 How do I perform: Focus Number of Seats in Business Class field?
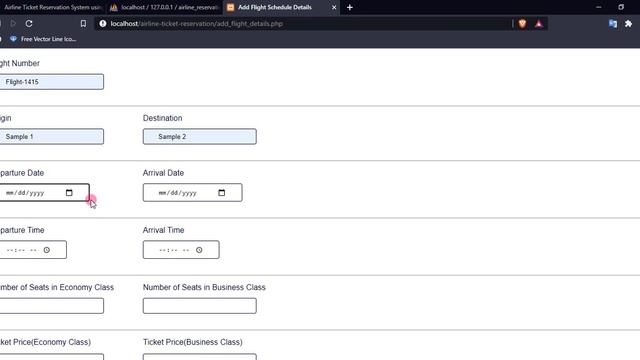(200, 306)
